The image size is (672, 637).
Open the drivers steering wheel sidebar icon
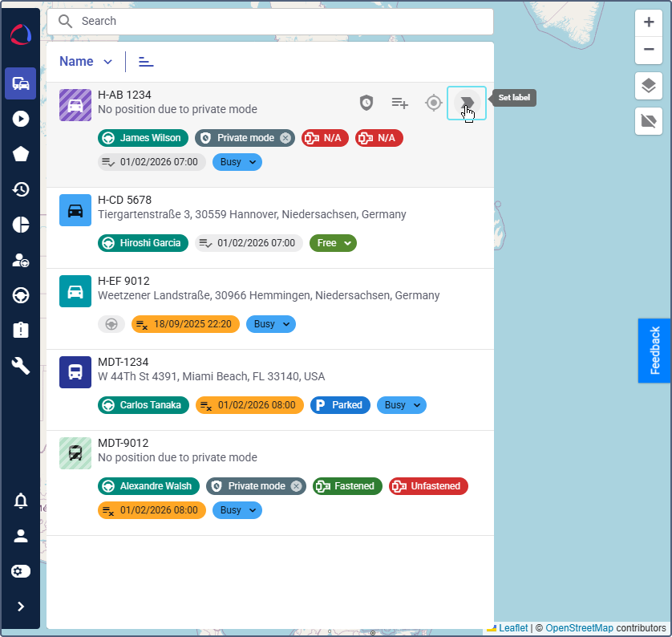click(21, 295)
